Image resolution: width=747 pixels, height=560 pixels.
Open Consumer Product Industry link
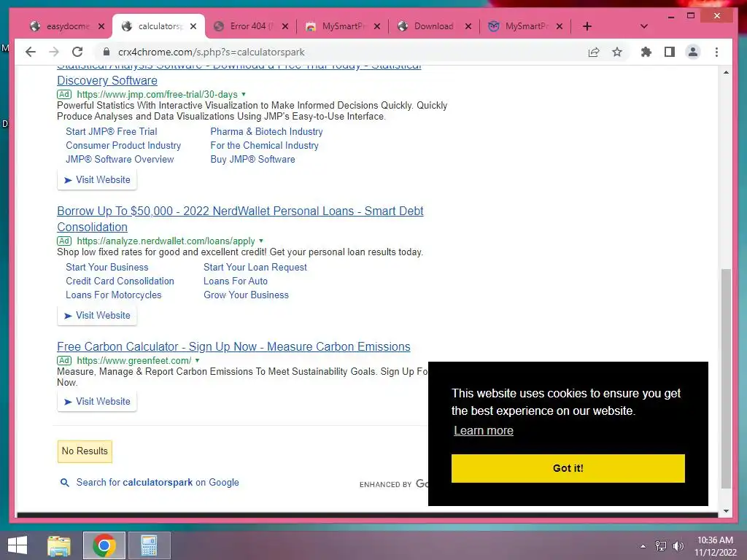point(123,145)
